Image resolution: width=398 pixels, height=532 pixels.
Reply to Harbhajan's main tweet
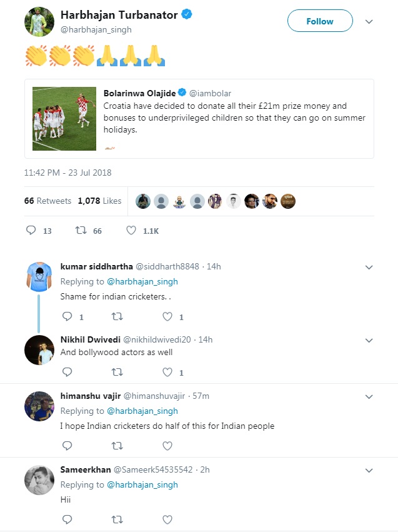32,231
